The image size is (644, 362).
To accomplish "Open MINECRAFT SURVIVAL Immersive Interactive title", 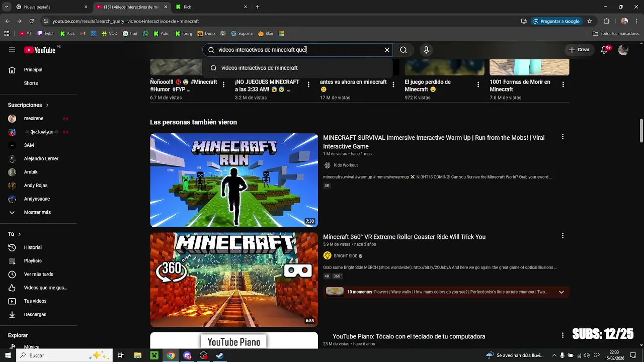I will coord(434,142).
